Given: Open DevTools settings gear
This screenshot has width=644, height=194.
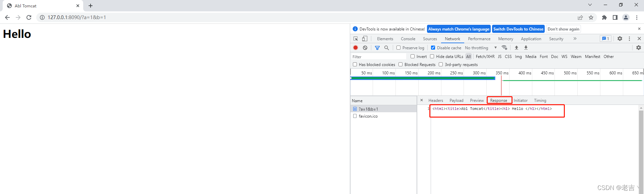Looking at the screenshot, I should (x=620, y=39).
